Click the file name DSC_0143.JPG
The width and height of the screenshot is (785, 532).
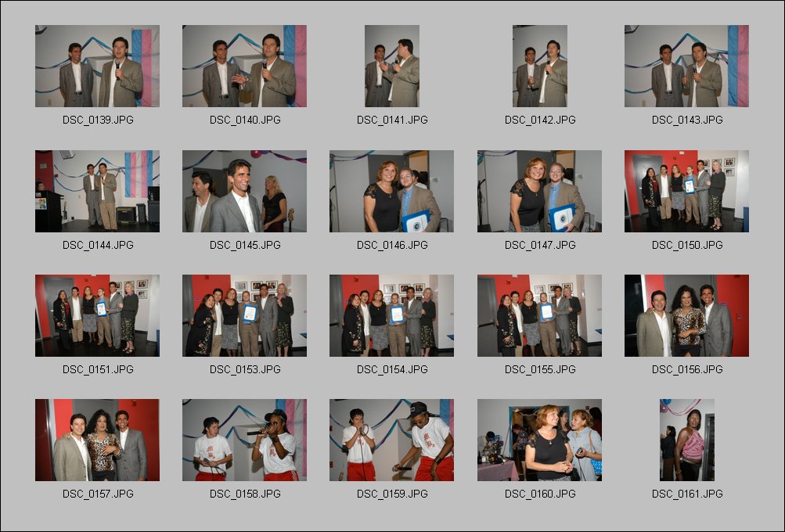687,120
